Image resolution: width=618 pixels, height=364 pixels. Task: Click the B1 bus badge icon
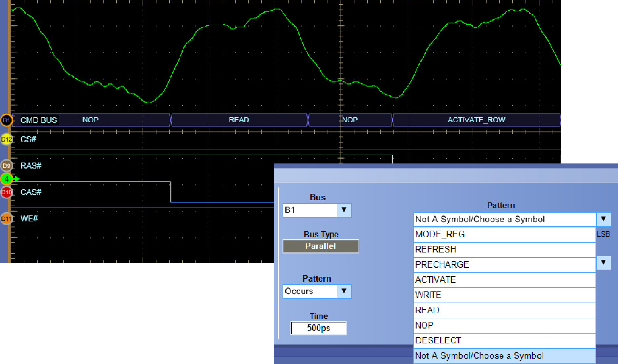coord(6,120)
